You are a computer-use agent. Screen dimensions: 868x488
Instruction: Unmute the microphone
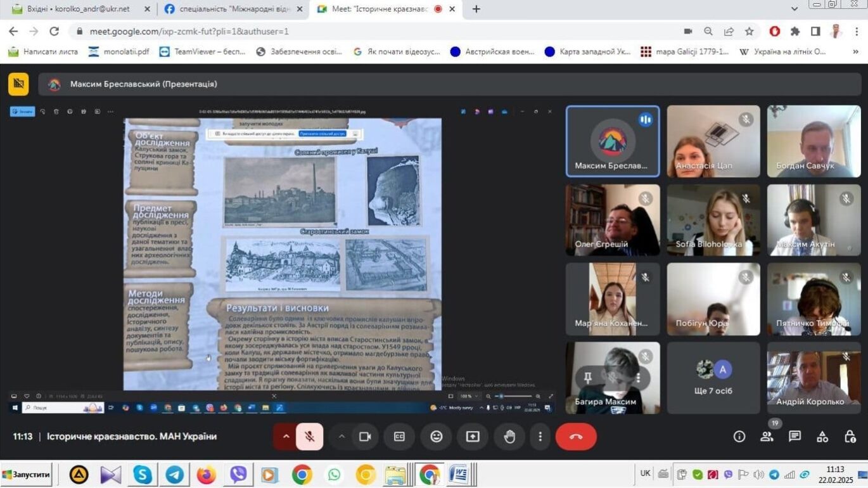click(310, 437)
